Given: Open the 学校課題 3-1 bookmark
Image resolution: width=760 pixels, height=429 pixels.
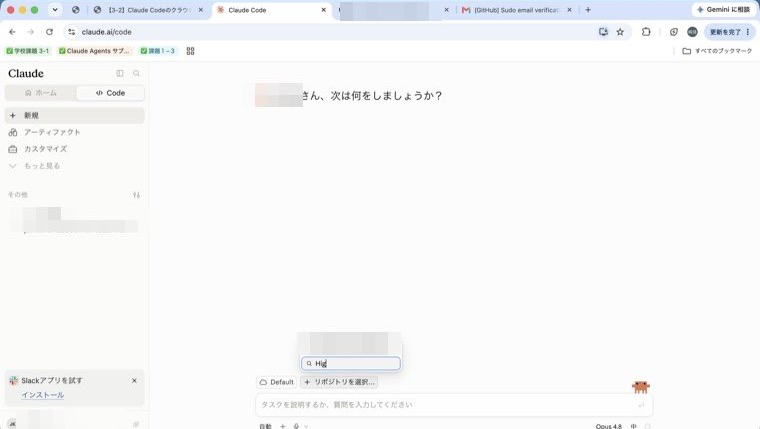Looking at the screenshot, I should click(x=28, y=51).
